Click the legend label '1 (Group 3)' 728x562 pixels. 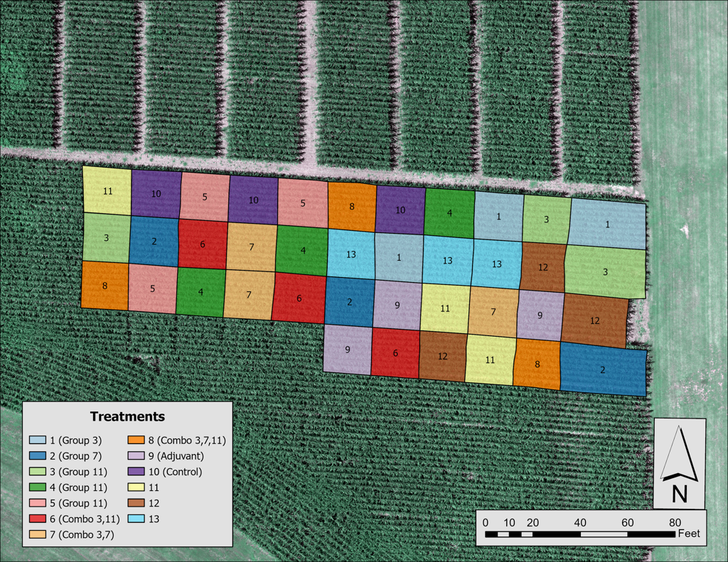75,441
